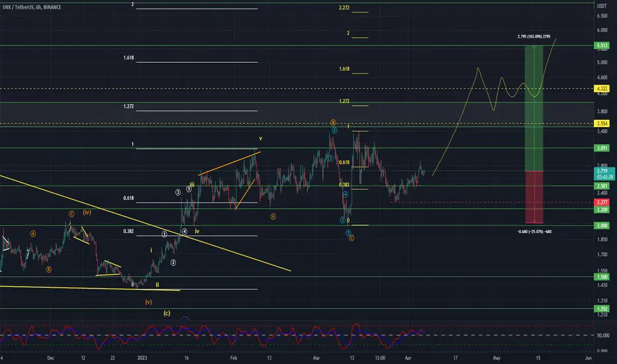617x364 pixels.
Task: Click the May label on time axis
Action: click(497, 358)
